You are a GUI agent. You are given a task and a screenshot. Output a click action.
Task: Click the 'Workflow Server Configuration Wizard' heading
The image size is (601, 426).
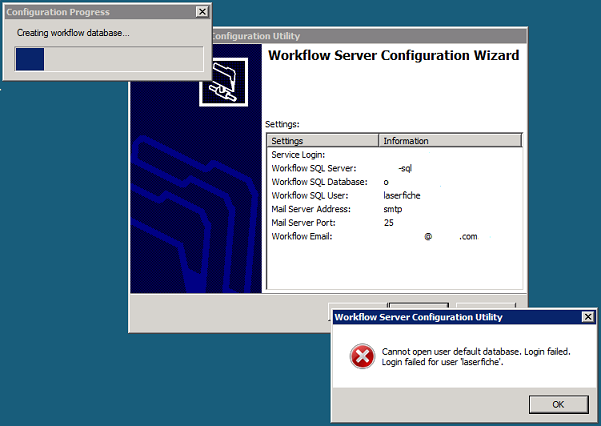[393, 55]
